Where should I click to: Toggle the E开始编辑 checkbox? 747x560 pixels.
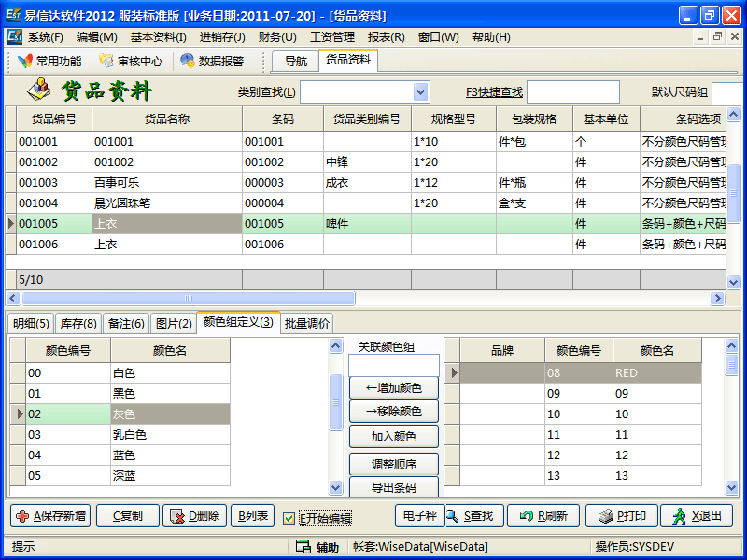click(x=289, y=519)
